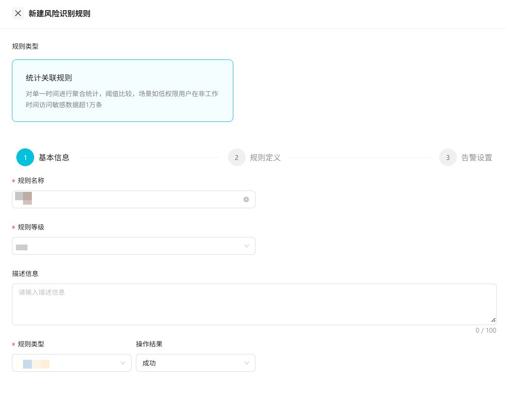506x420 pixels.
Task: Clear the 规则名称 field with the clear icon
Action: coord(246,199)
